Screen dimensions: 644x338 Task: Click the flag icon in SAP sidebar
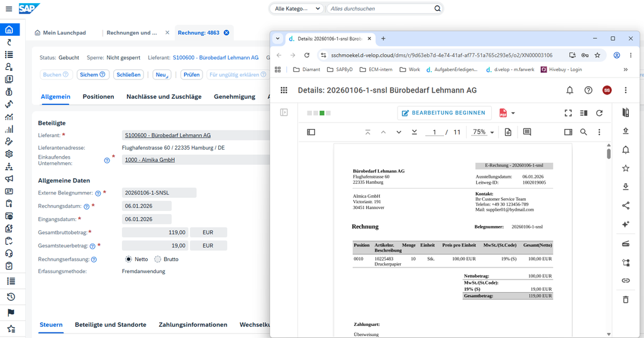[11, 312]
